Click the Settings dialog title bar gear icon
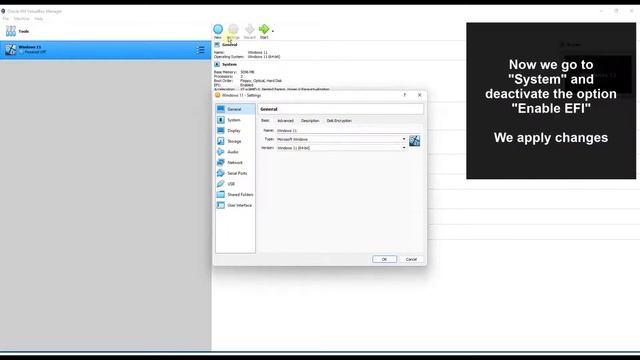Screen dimensions: 640x360 218,95
